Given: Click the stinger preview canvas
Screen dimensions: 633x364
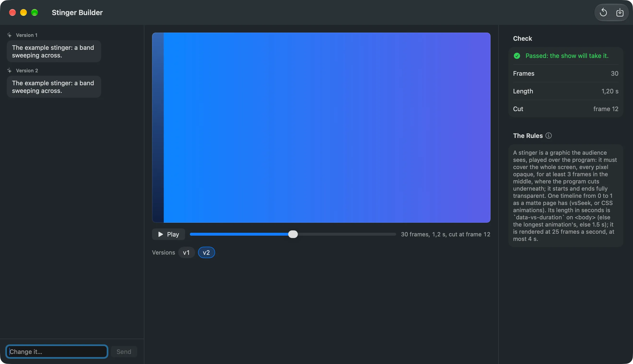Looking at the screenshot, I should (321, 127).
